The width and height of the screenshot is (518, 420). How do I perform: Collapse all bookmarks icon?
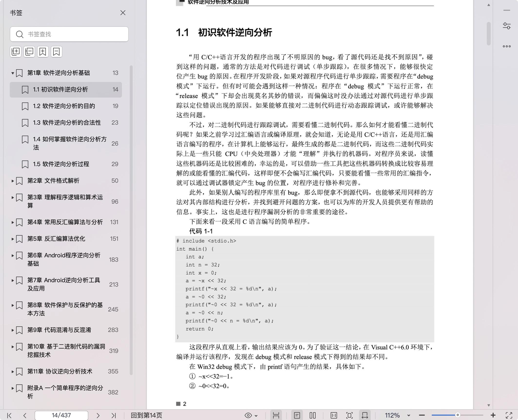pos(29,52)
